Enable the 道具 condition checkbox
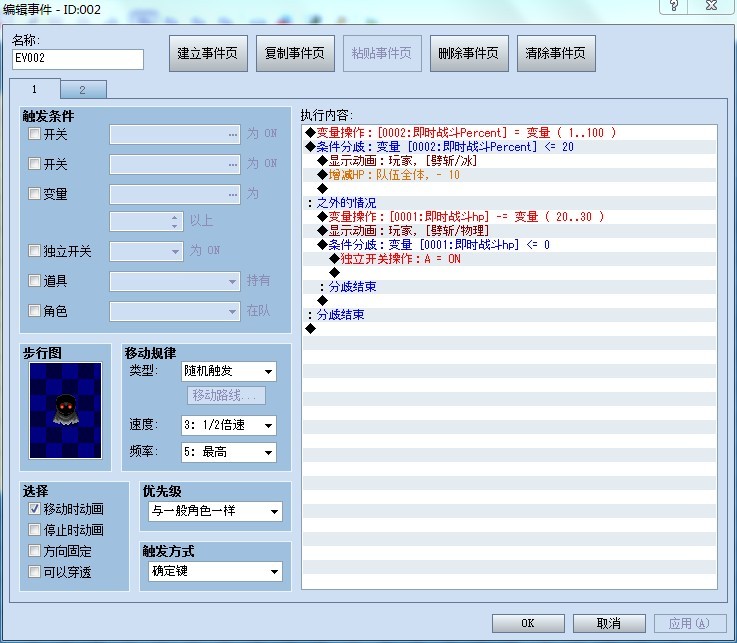 (x=34, y=281)
